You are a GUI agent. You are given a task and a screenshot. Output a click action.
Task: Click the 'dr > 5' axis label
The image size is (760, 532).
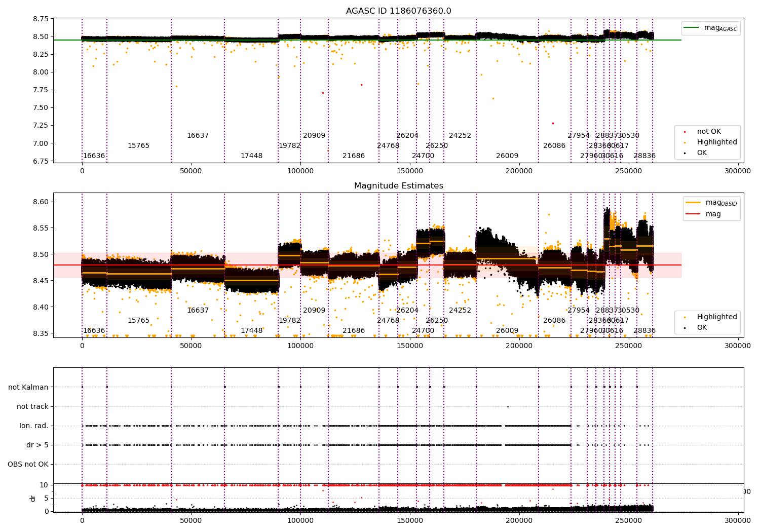[x=37, y=445]
